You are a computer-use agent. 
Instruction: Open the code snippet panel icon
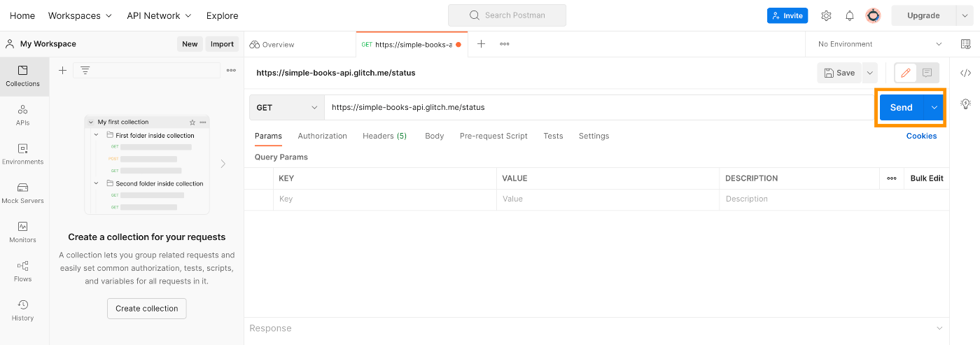click(x=966, y=72)
